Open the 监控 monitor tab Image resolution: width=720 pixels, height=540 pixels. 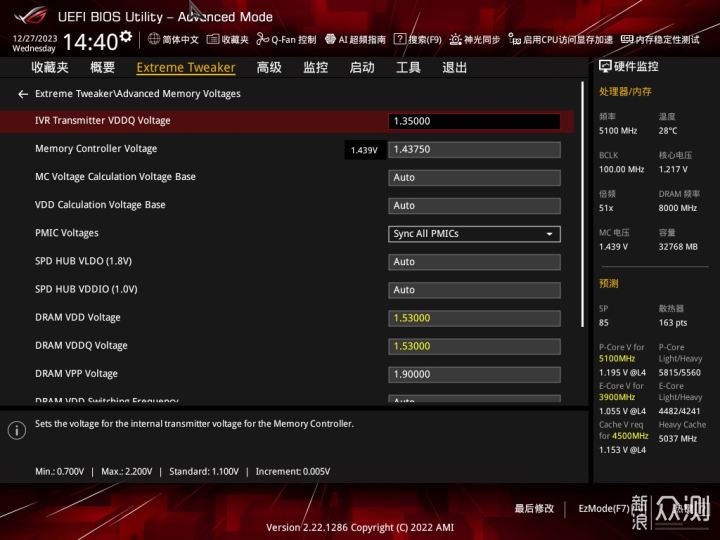click(315, 68)
